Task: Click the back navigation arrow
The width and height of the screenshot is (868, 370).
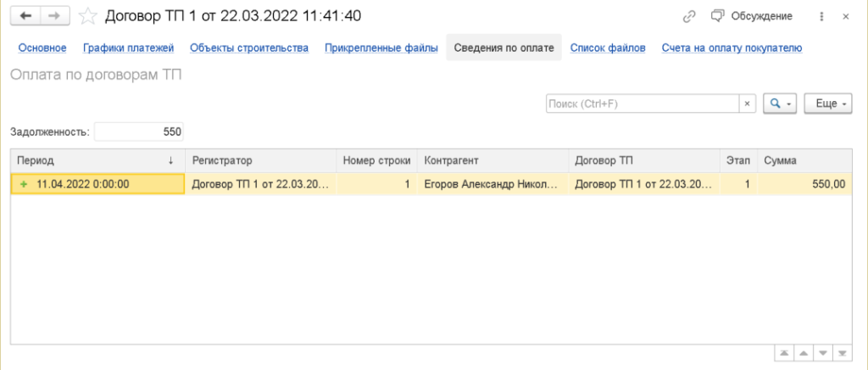Action: [25, 16]
